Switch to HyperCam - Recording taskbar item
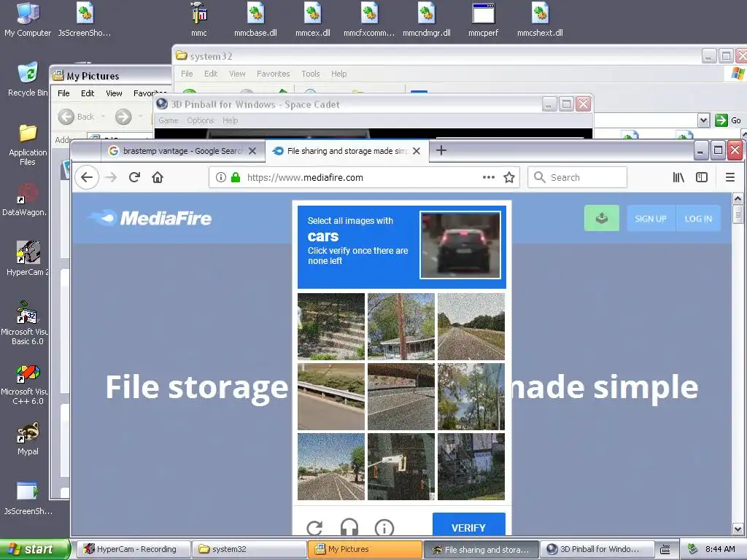 point(134,549)
